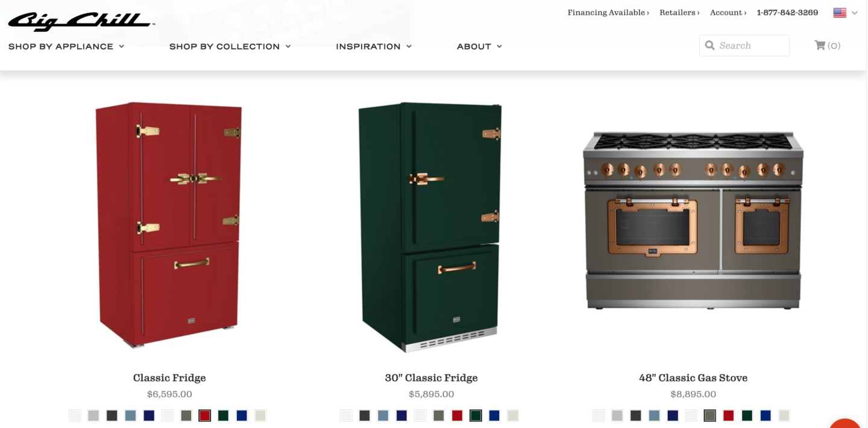Open the 48" Classic Gas Stove image
The image size is (868, 428).
click(x=693, y=220)
